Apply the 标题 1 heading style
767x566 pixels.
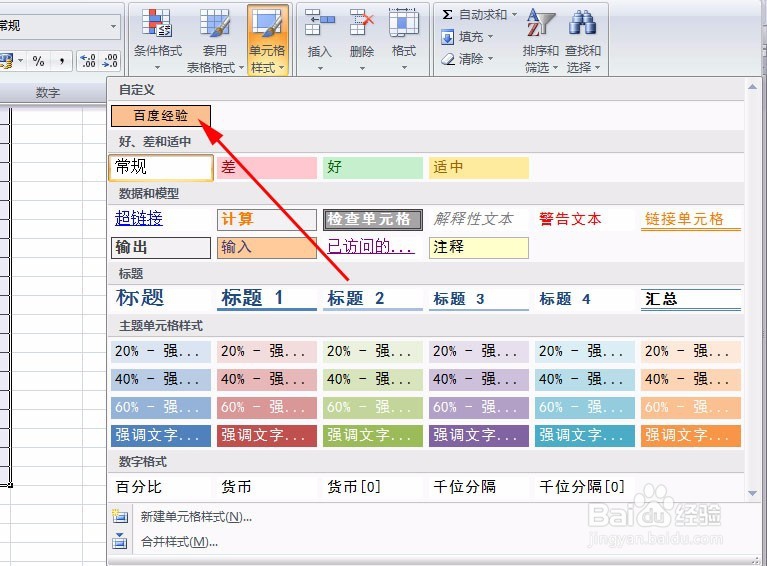[267, 298]
